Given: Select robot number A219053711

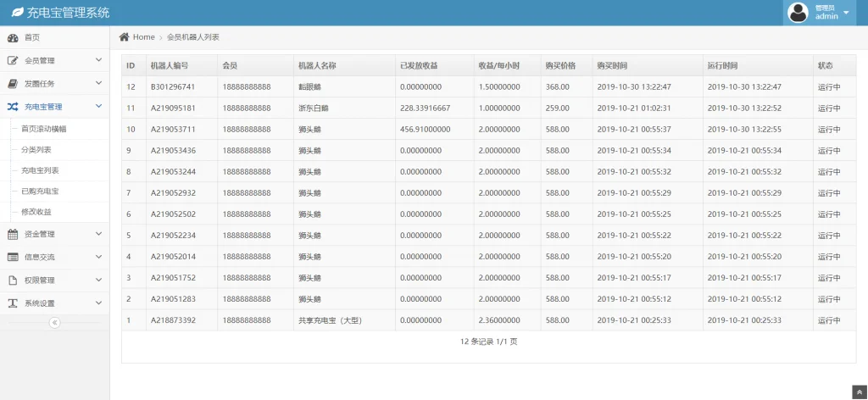Looking at the screenshot, I should click(173, 129).
